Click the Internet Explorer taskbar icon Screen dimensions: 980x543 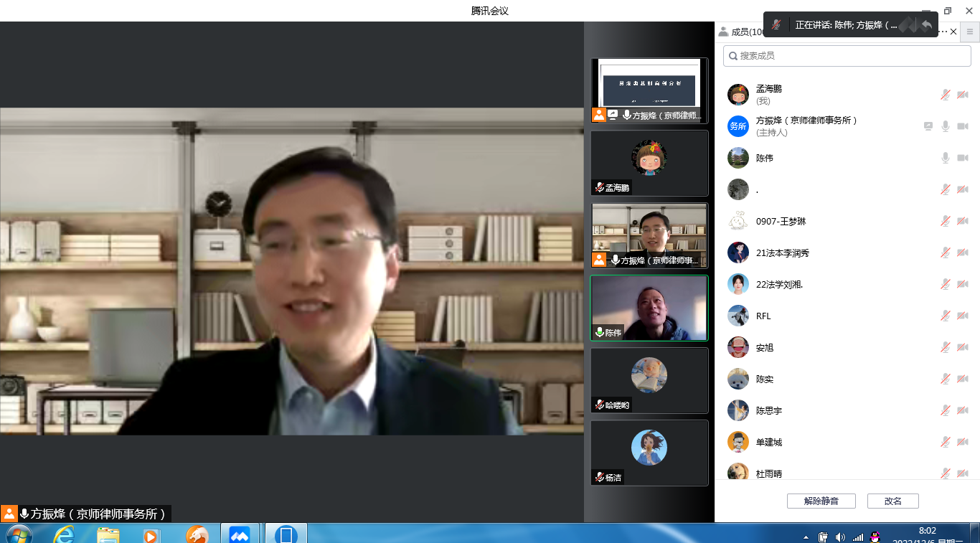coord(64,535)
